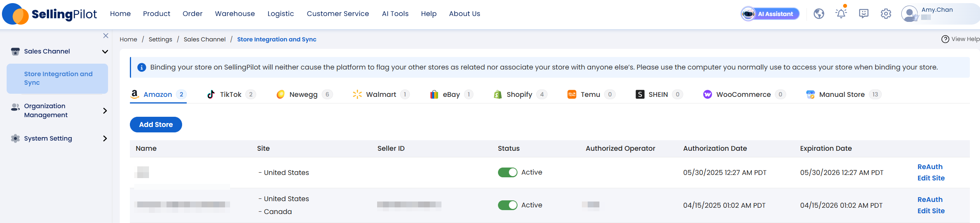Click the System Setting gear icon

[15, 138]
